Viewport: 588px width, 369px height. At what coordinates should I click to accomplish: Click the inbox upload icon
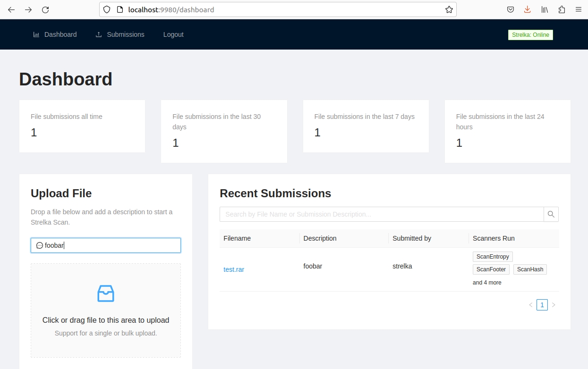(106, 294)
